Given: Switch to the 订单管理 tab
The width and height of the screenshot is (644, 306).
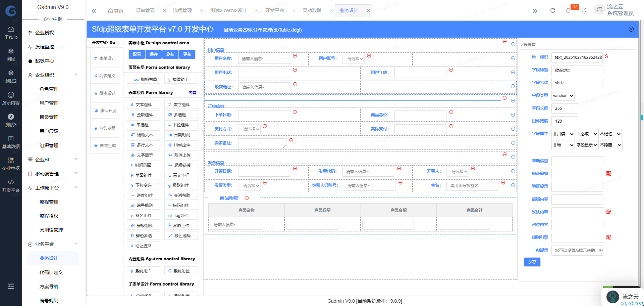Looking at the screenshot, I should (x=145, y=10).
